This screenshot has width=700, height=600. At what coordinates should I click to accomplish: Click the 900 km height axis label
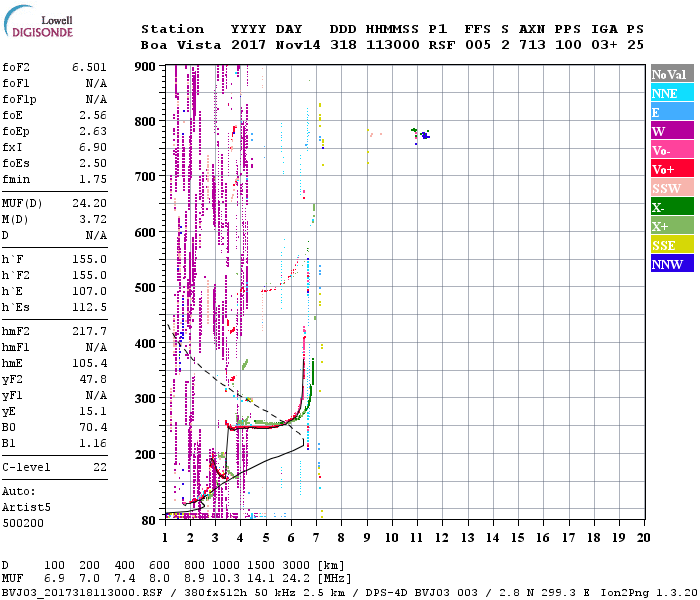point(146,67)
